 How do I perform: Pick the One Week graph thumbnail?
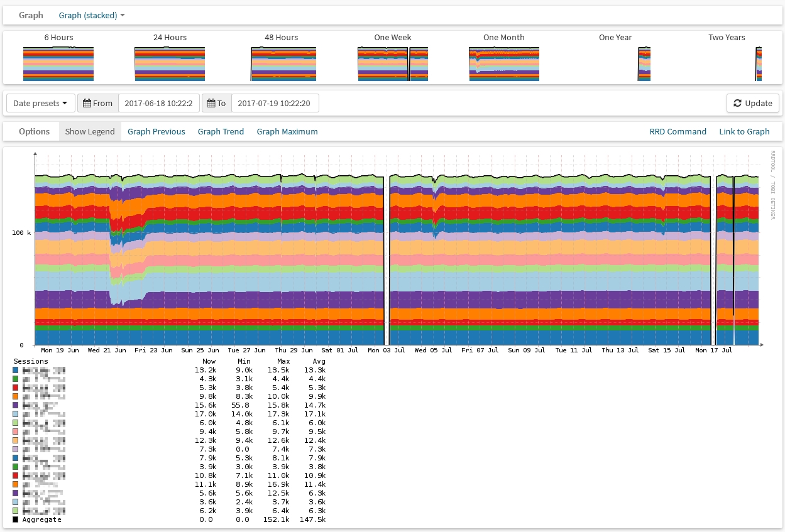[393, 63]
